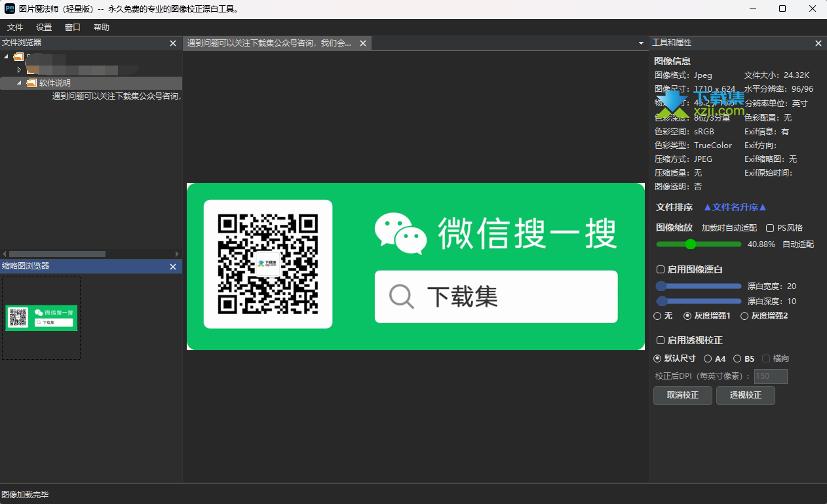Click the 校正后DPI input field

tap(771, 376)
